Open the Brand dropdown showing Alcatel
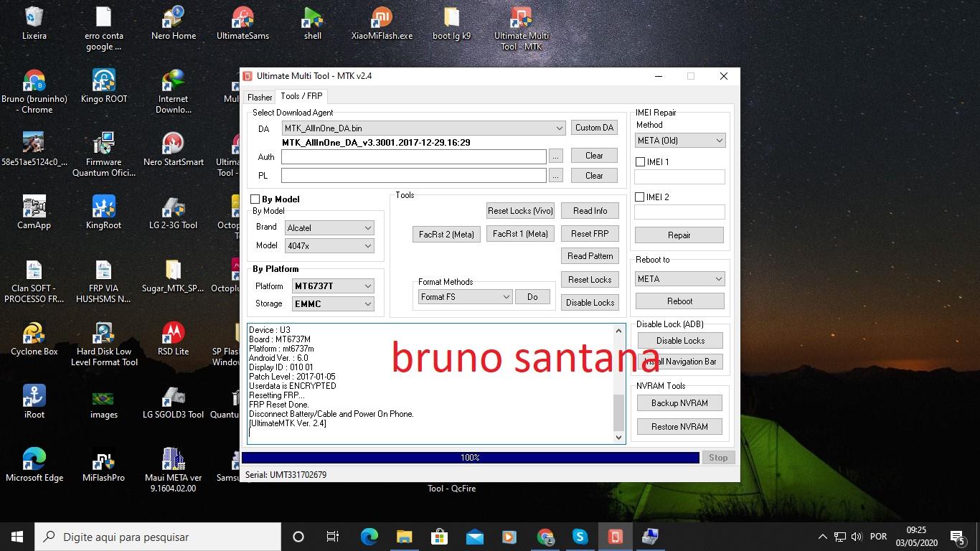Image resolution: width=980 pixels, height=551 pixels. [329, 227]
